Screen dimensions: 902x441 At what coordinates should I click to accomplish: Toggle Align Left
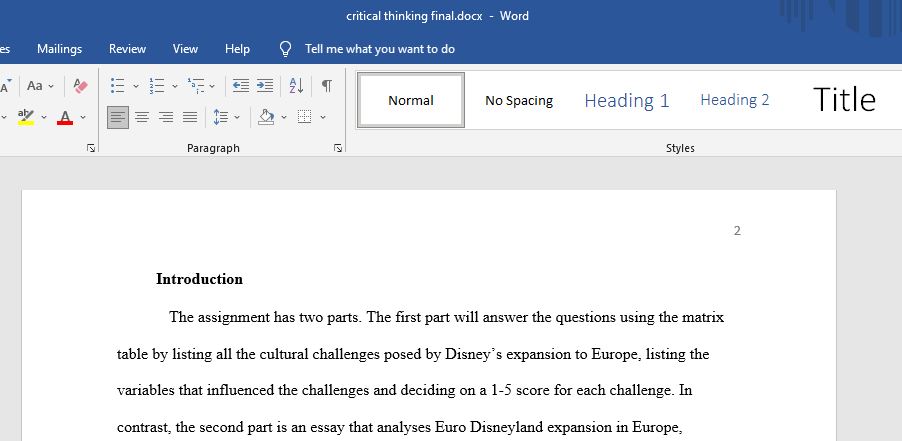[117, 118]
